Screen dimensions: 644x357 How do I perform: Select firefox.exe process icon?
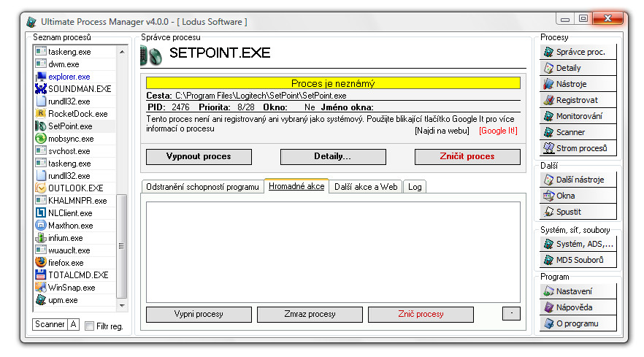point(41,262)
